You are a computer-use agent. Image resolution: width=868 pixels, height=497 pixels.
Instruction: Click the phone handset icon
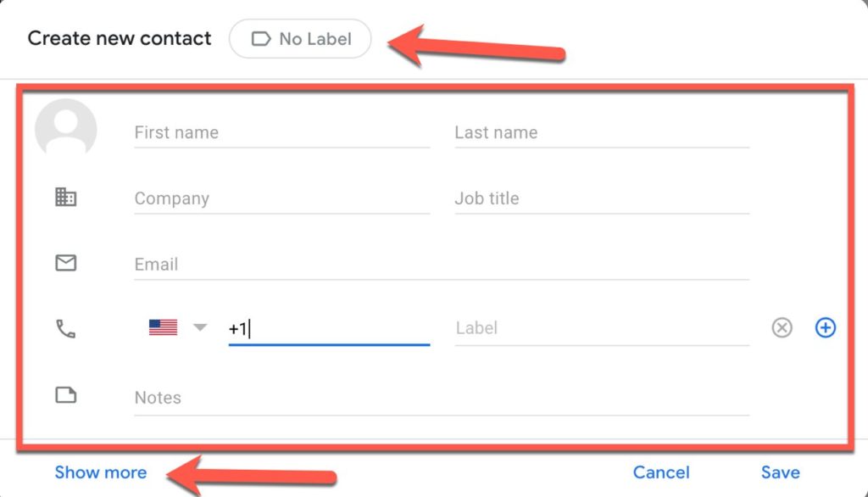click(65, 328)
